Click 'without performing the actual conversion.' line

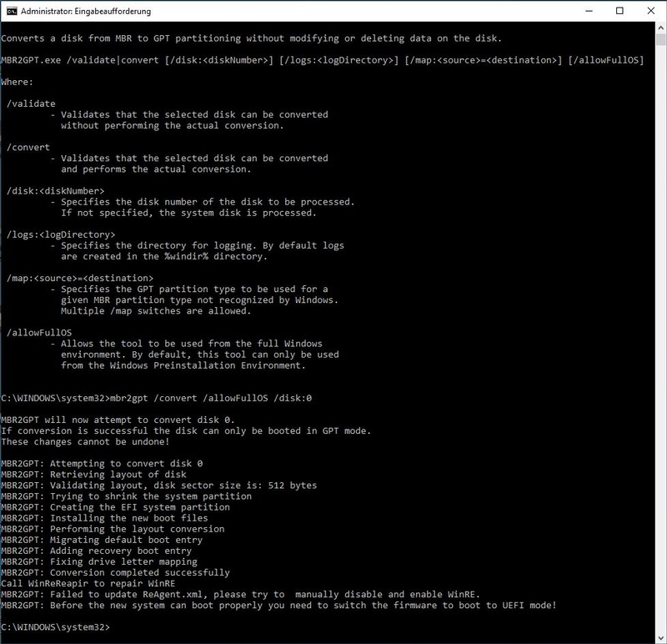(172, 126)
